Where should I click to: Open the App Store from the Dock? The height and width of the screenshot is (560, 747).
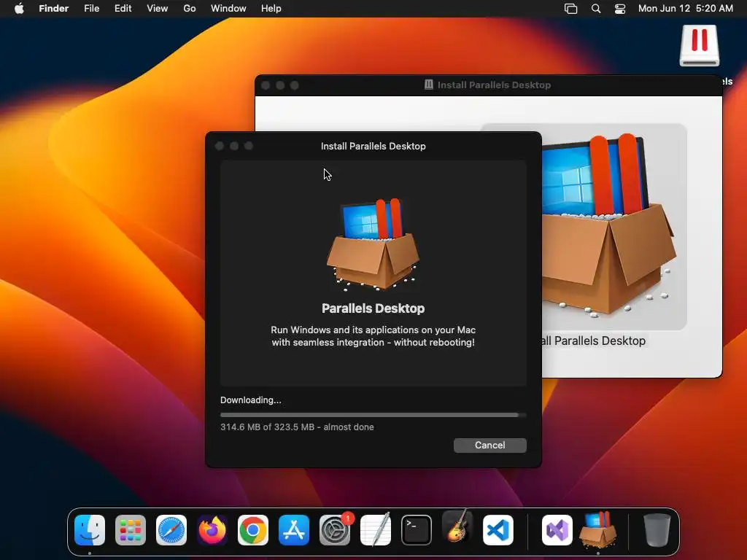[294, 530]
